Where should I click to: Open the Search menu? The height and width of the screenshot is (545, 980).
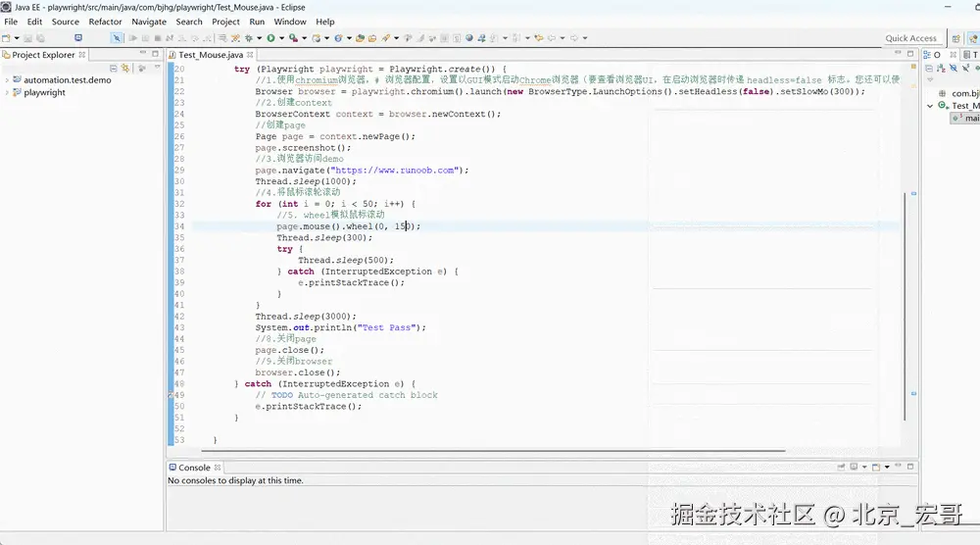click(189, 22)
